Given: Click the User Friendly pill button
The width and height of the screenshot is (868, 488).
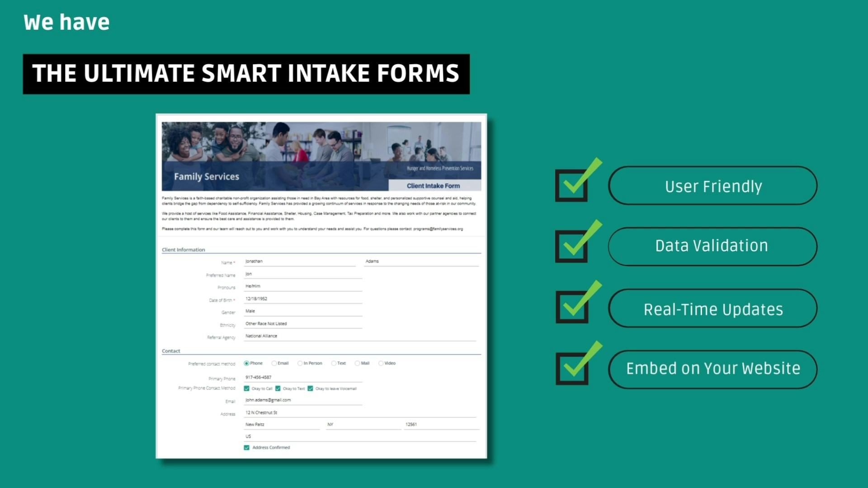Looking at the screenshot, I should (712, 186).
